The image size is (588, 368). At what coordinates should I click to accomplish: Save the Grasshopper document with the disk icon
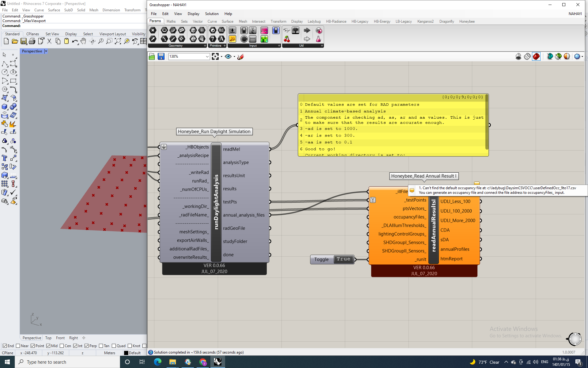click(161, 56)
